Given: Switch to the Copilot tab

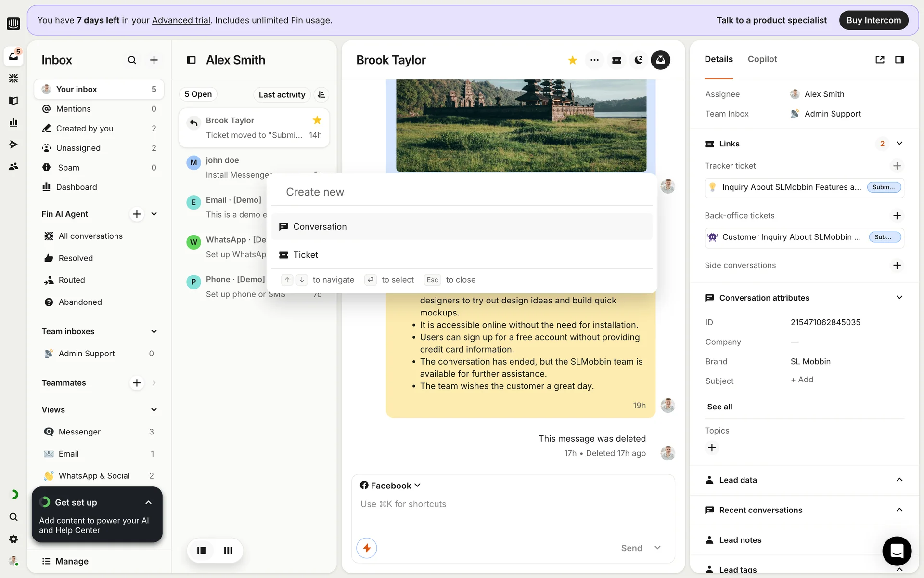Looking at the screenshot, I should (x=762, y=59).
